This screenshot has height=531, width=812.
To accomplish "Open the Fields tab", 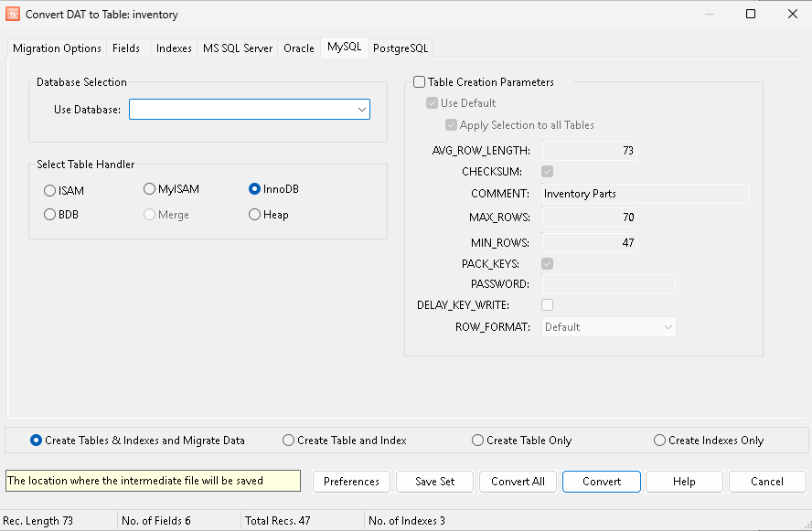I will pyautogui.click(x=126, y=48).
